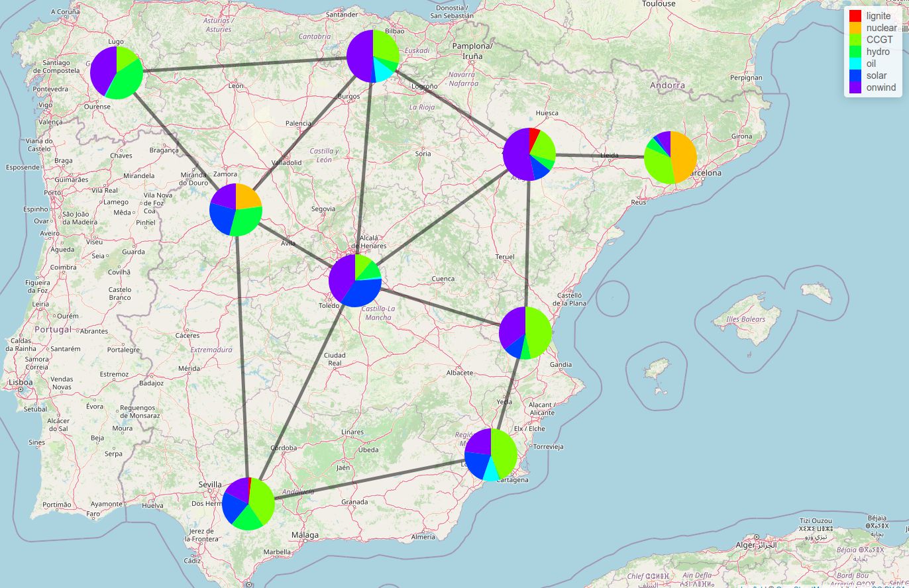Click the red lignite legend swatch
The width and height of the screenshot is (909, 588).
pos(855,16)
